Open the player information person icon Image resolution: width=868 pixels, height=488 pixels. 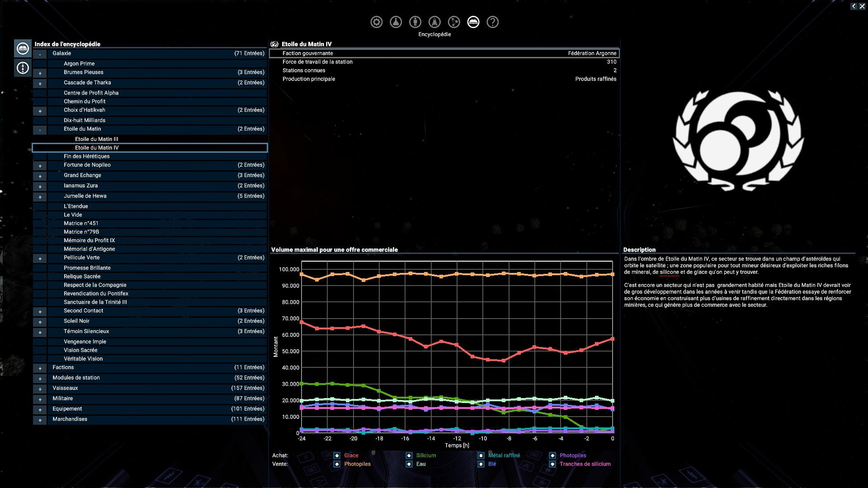(x=415, y=22)
